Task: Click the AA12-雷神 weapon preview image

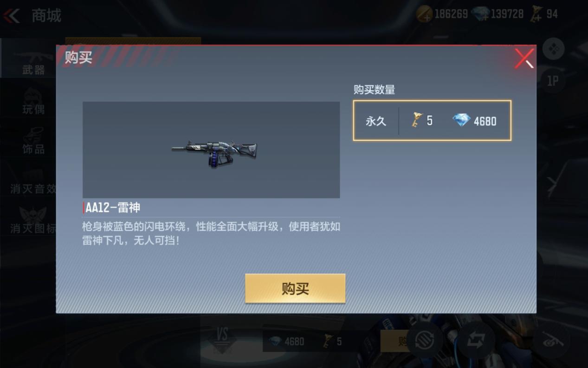Action: point(211,150)
